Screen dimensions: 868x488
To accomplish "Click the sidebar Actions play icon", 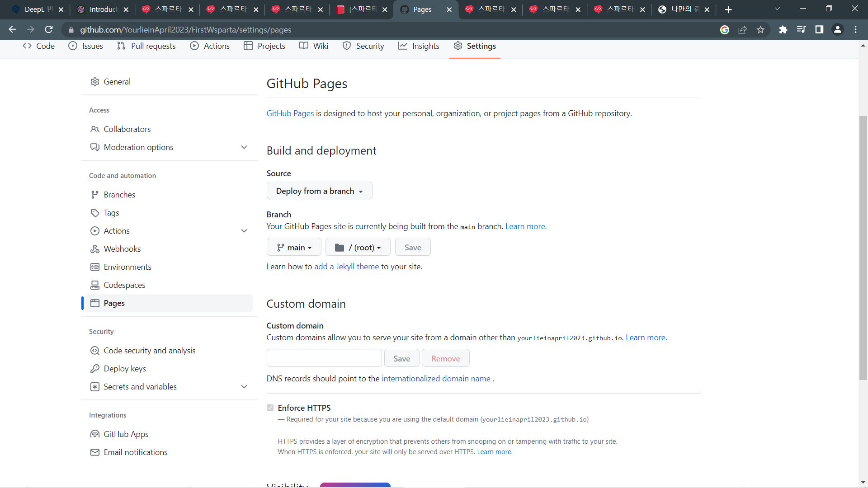I will (95, 231).
